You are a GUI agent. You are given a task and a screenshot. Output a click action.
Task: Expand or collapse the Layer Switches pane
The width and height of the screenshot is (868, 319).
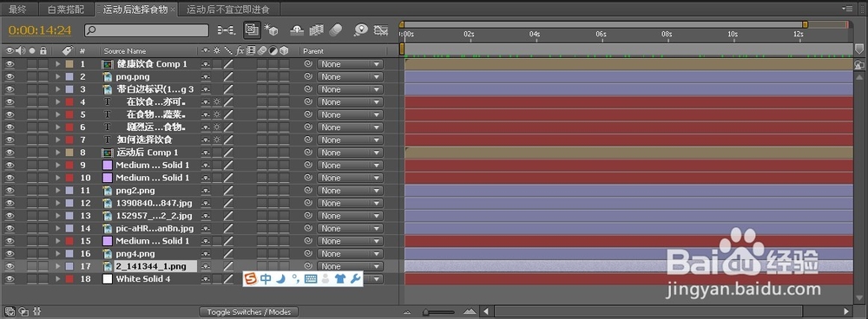pos(10,311)
